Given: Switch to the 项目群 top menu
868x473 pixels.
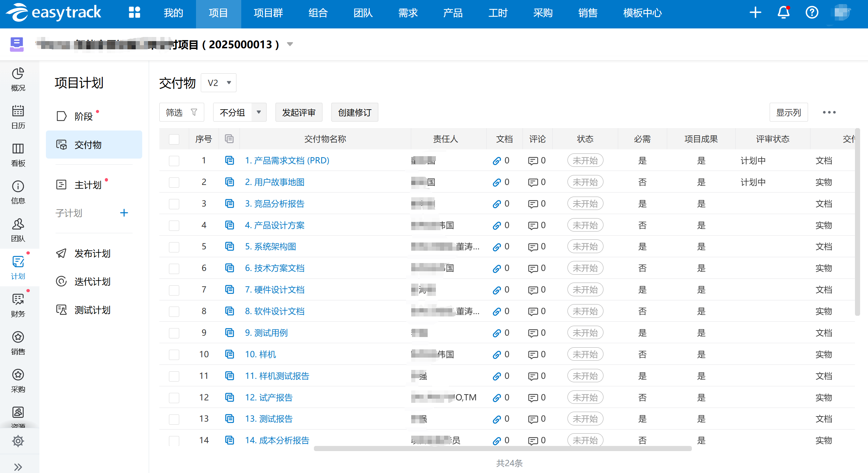Looking at the screenshot, I should coord(268,13).
